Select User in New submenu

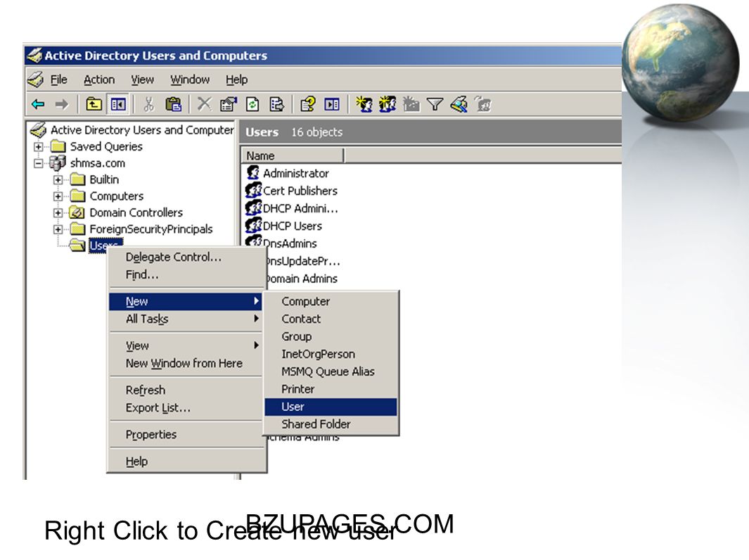(x=331, y=407)
